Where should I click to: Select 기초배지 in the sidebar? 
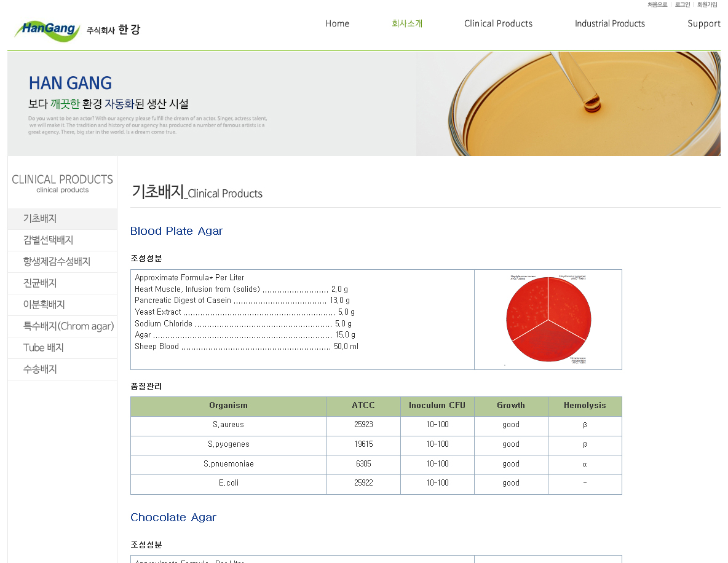pos(62,219)
